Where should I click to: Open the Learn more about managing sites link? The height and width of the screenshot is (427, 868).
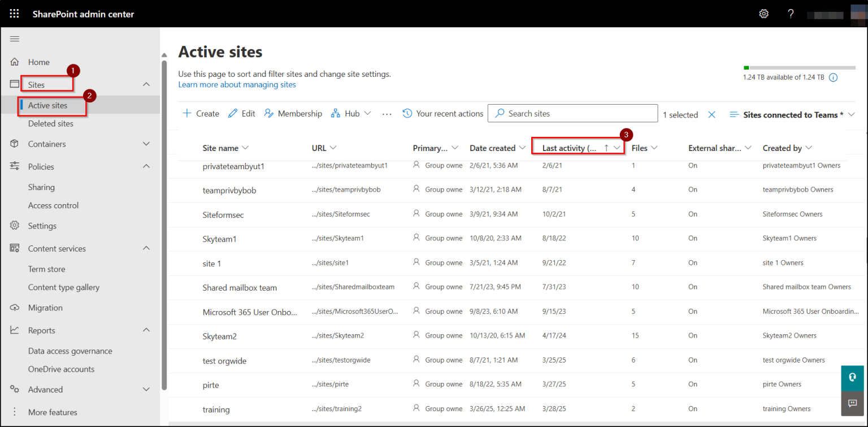pos(237,84)
